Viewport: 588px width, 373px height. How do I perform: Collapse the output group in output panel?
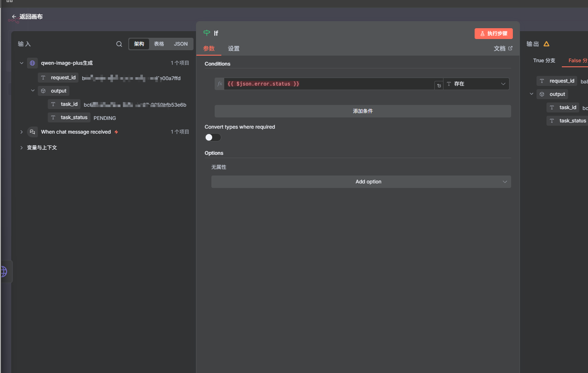[532, 94]
